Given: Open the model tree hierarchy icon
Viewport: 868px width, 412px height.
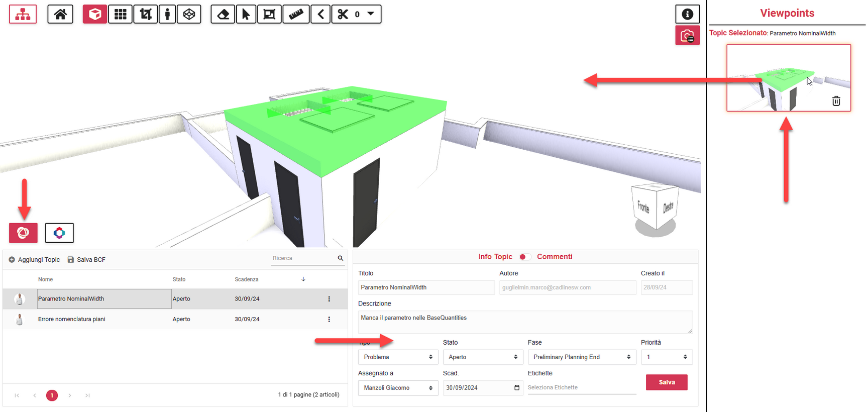Looking at the screenshot, I should click(x=23, y=14).
